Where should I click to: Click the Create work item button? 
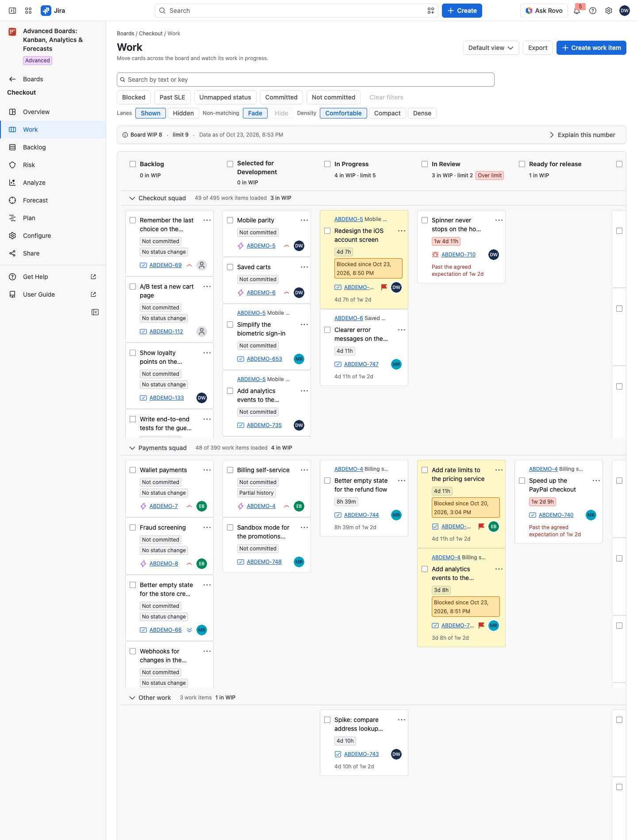click(591, 48)
